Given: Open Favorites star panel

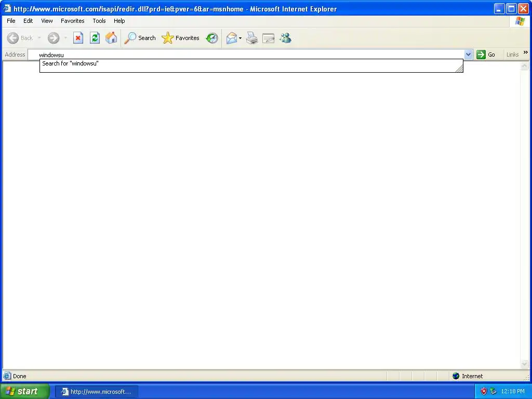Looking at the screenshot, I should 180,38.
